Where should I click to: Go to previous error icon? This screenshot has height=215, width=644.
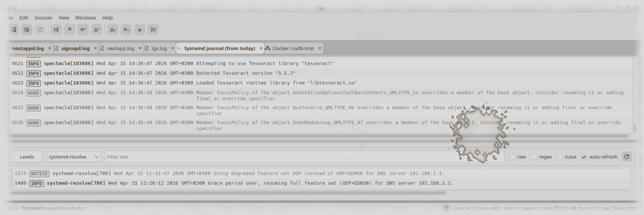pos(83,29)
